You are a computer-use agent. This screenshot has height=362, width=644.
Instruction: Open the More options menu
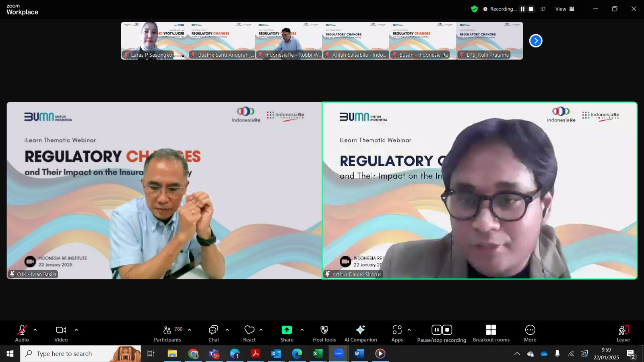[x=530, y=333]
